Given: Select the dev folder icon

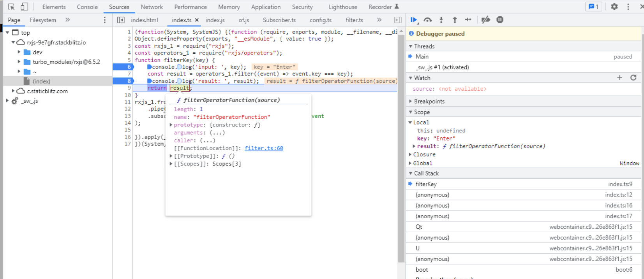Looking at the screenshot, I should (x=27, y=52).
